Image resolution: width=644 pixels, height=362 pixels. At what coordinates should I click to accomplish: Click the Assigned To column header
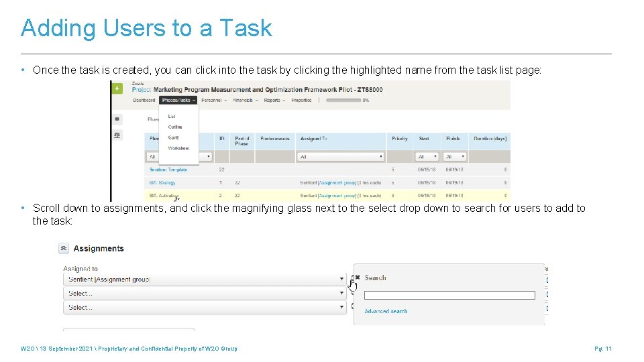pos(313,139)
